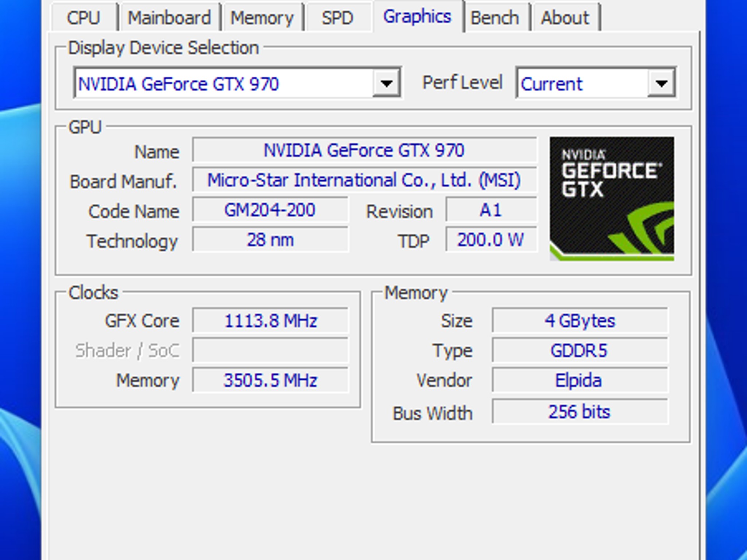This screenshot has height=560, width=747.
Task: Click the Technology label
Action: [132, 241]
